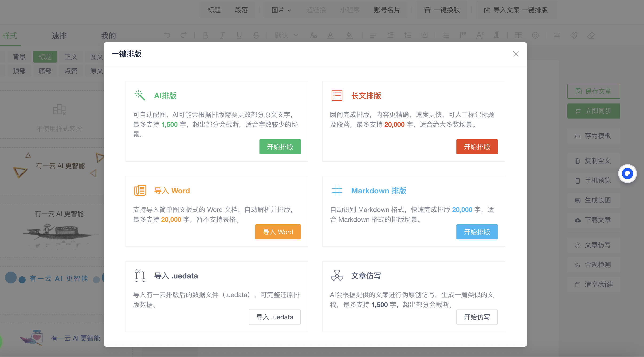Click the 保存文章 button
The image size is (644, 357).
pos(593,91)
